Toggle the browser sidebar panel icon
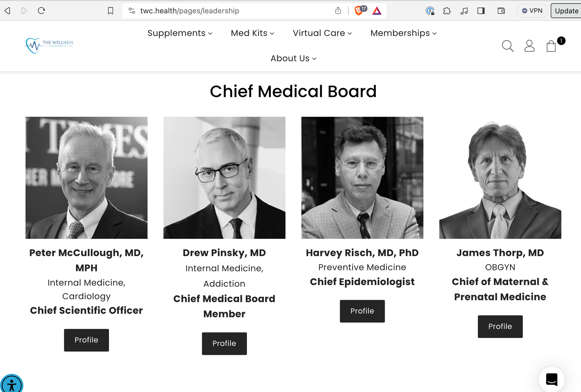This screenshot has width=581, height=392. [481, 11]
